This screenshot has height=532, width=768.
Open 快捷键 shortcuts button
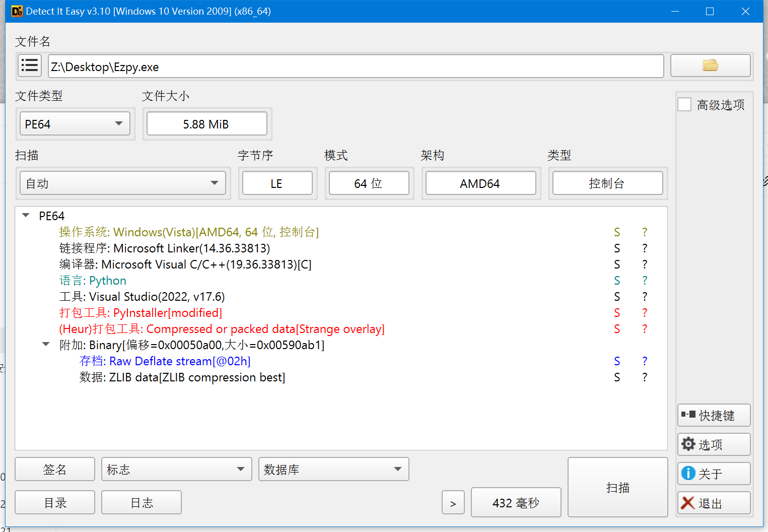click(714, 415)
